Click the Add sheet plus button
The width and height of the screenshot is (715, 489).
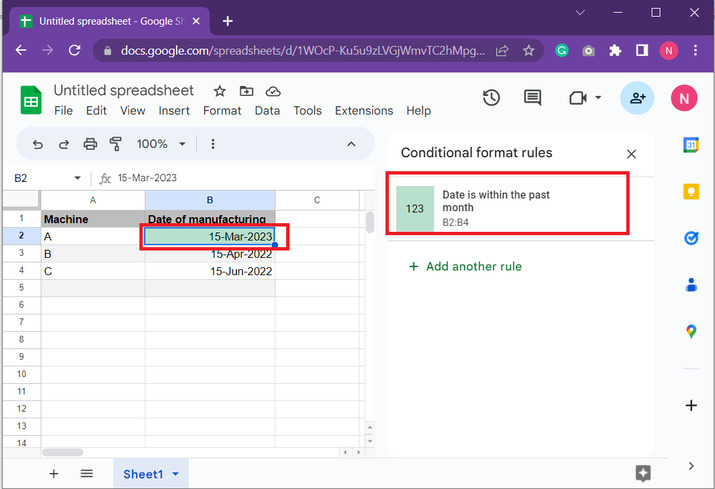54,474
